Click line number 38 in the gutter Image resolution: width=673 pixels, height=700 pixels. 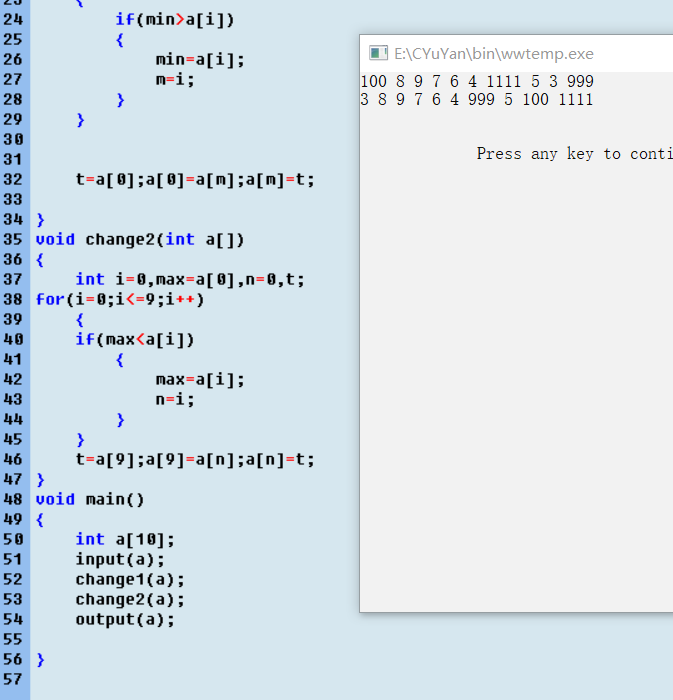13,300
